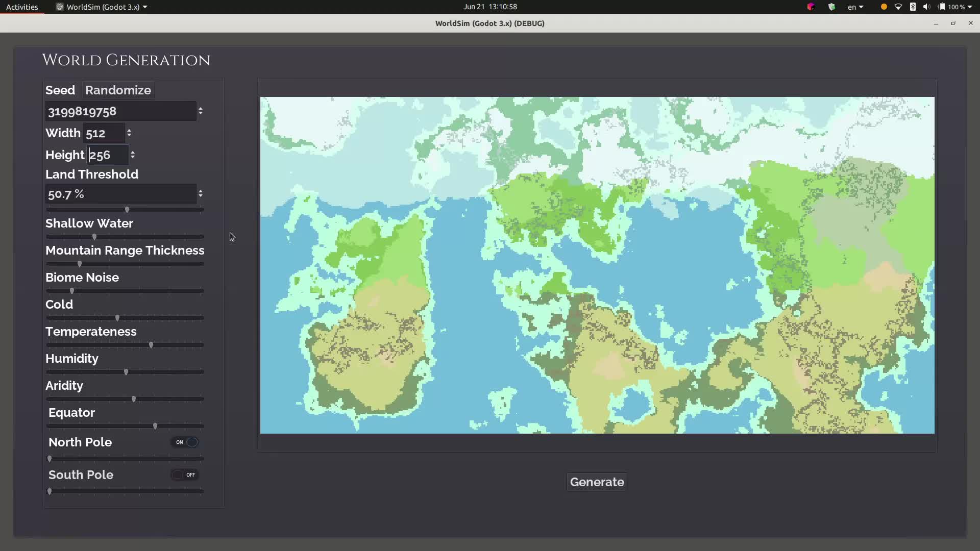The width and height of the screenshot is (980, 551).
Task: Open the en keyboard layout dropdown
Action: pyautogui.click(x=855, y=7)
